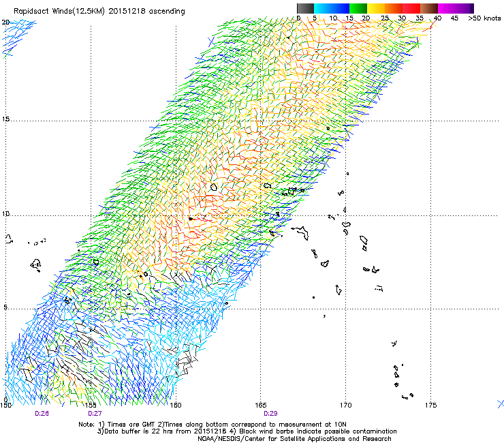Click the '170' longitude label
Viewport: 504px width, 443px height.
coord(345,405)
